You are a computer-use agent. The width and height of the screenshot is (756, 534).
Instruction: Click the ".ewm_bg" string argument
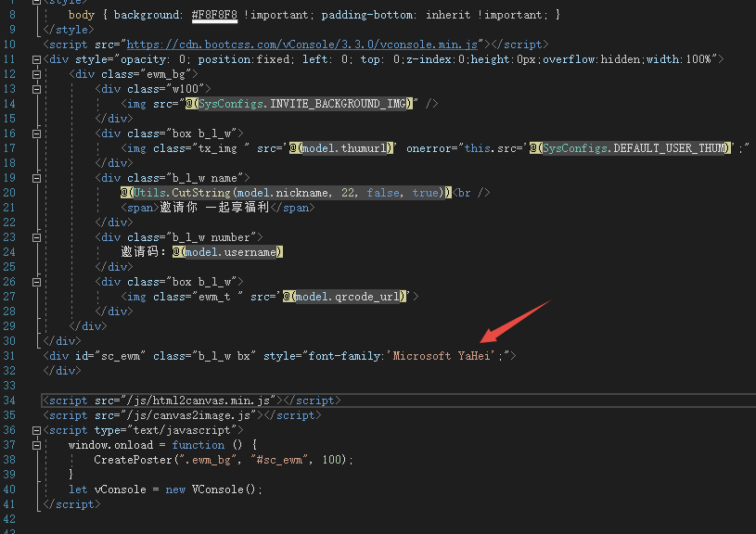coord(208,460)
